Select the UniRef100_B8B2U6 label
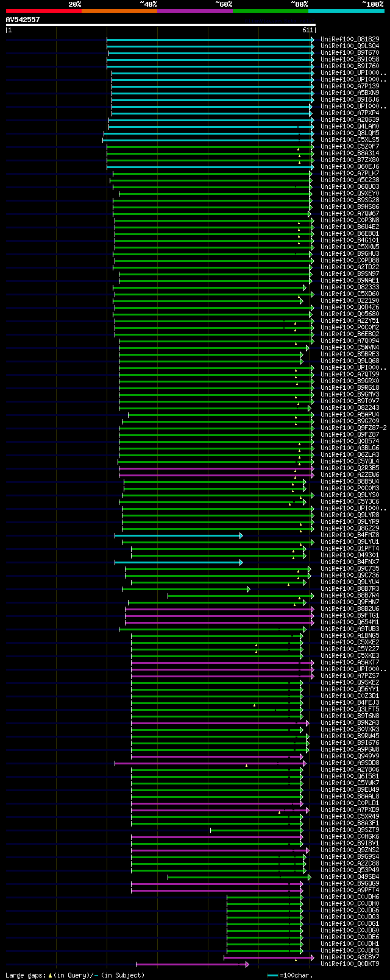The image size is (390, 980). pyautogui.click(x=350, y=609)
